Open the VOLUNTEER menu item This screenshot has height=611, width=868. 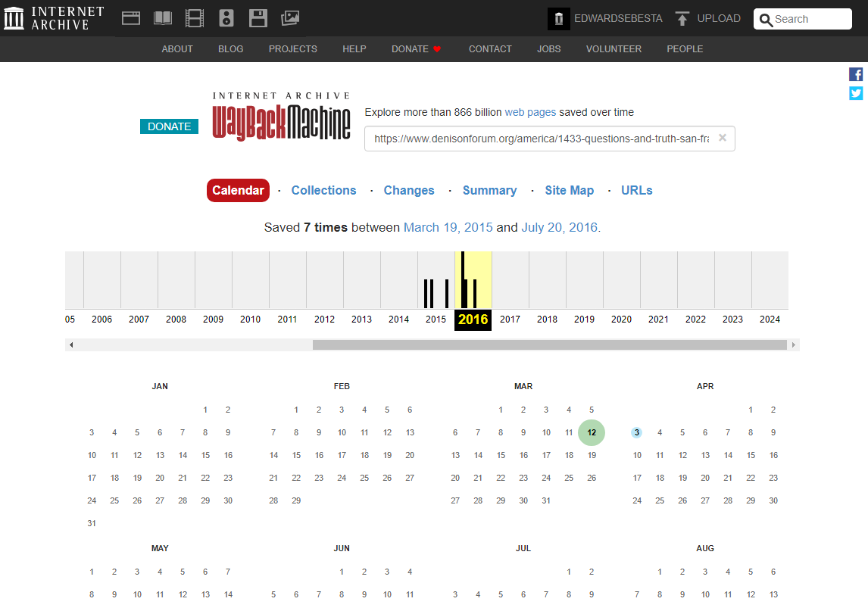point(614,49)
